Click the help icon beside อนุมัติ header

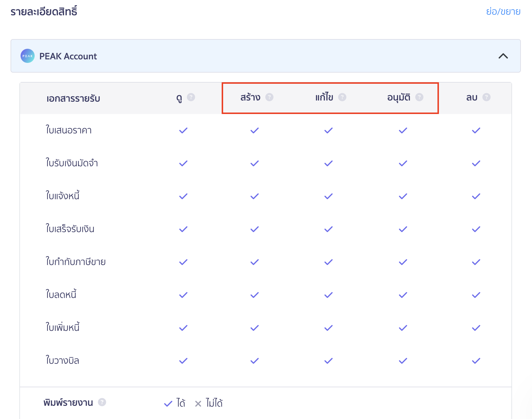point(419,97)
